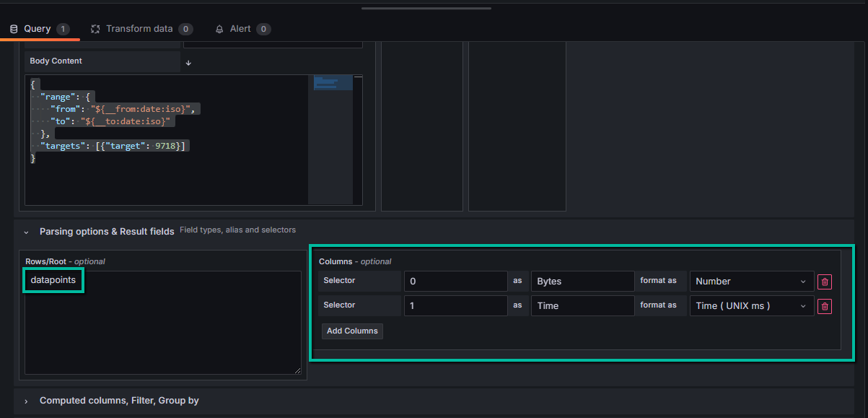Click the down arrow beside Body Content
Image resolution: width=868 pixels, height=418 pixels.
point(188,63)
